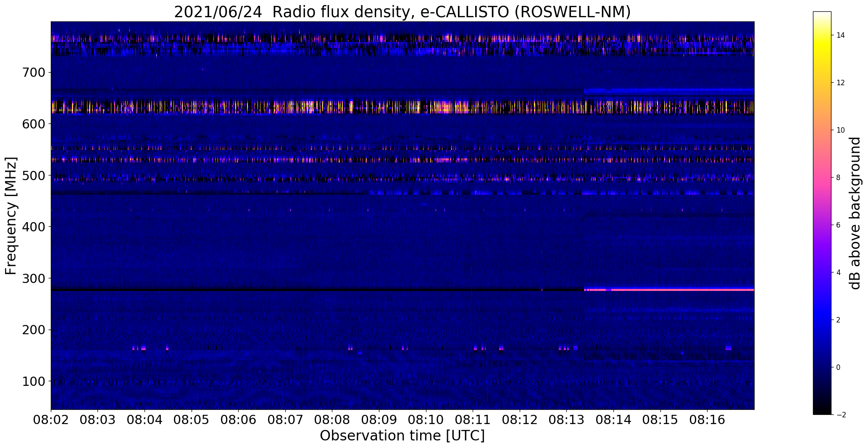Pick the pink region near 8 on colorbar
This screenshot has width=868, height=448.
coord(822,178)
